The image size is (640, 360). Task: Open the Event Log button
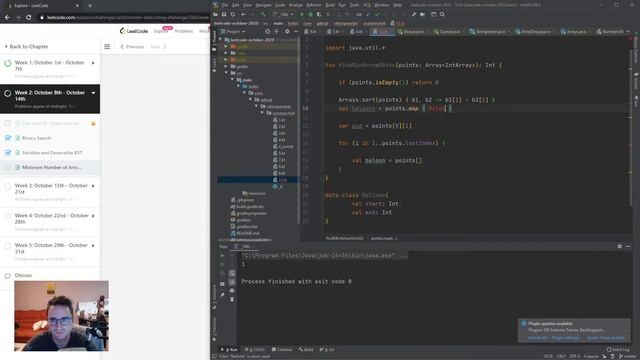(x=618, y=349)
